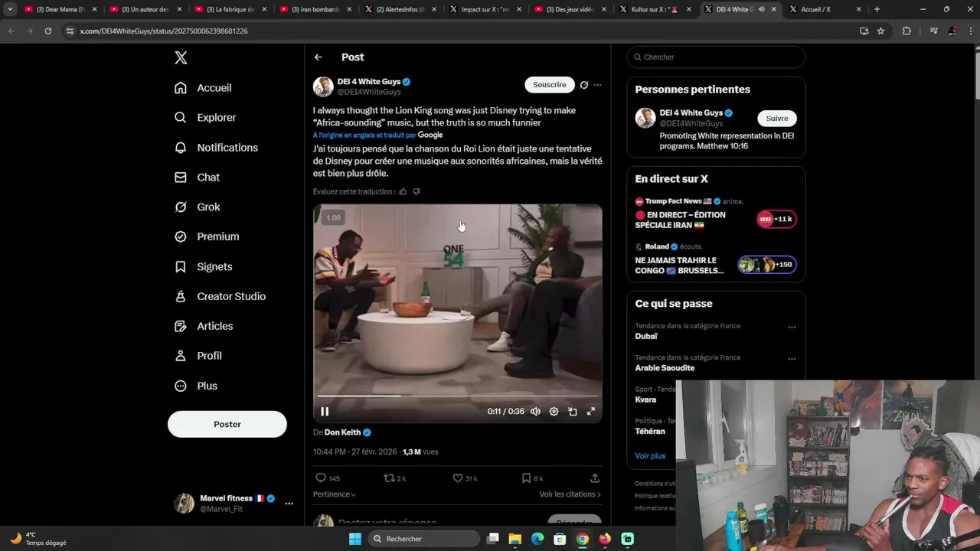The image size is (980, 551).
Task: Open Explorer search page
Action: (x=204, y=117)
